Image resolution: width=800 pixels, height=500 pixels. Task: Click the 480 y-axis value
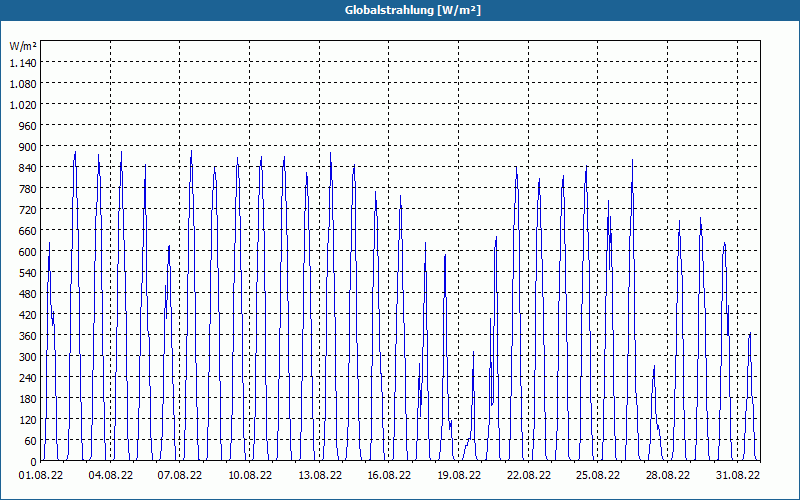28,293
